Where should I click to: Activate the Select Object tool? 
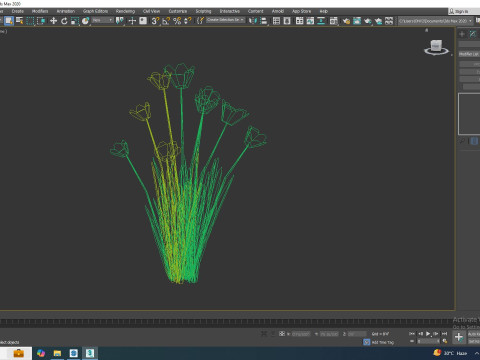[x=9, y=21]
